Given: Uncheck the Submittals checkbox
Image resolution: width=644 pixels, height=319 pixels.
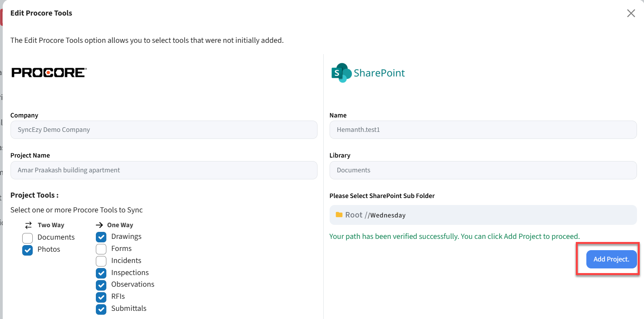Looking at the screenshot, I should pos(101,309).
